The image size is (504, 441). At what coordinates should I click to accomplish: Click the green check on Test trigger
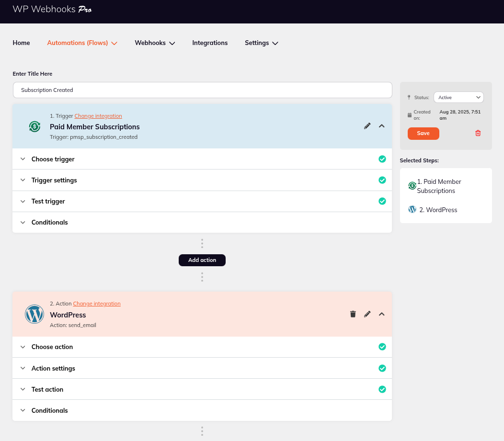382,201
